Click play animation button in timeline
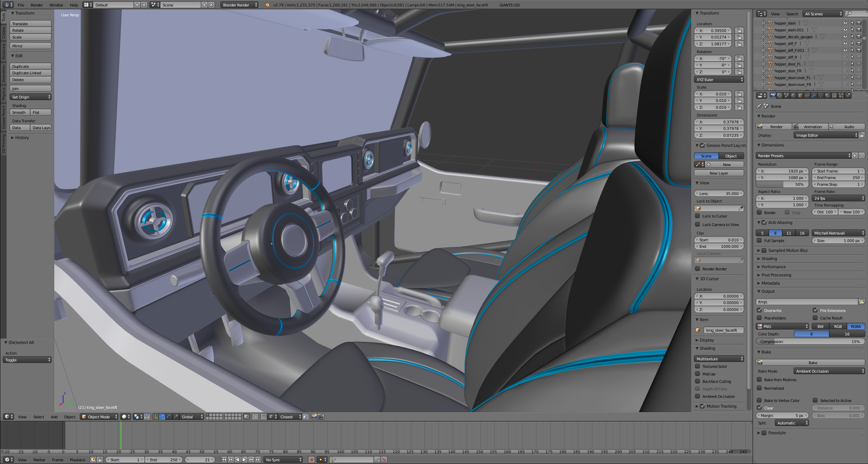The image size is (868, 464). tap(244, 460)
